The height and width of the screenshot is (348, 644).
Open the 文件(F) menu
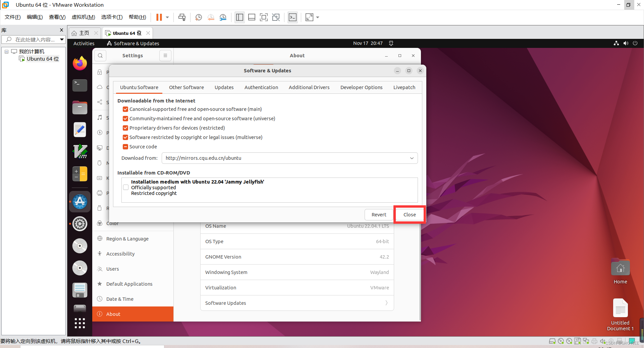(x=13, y=17)
